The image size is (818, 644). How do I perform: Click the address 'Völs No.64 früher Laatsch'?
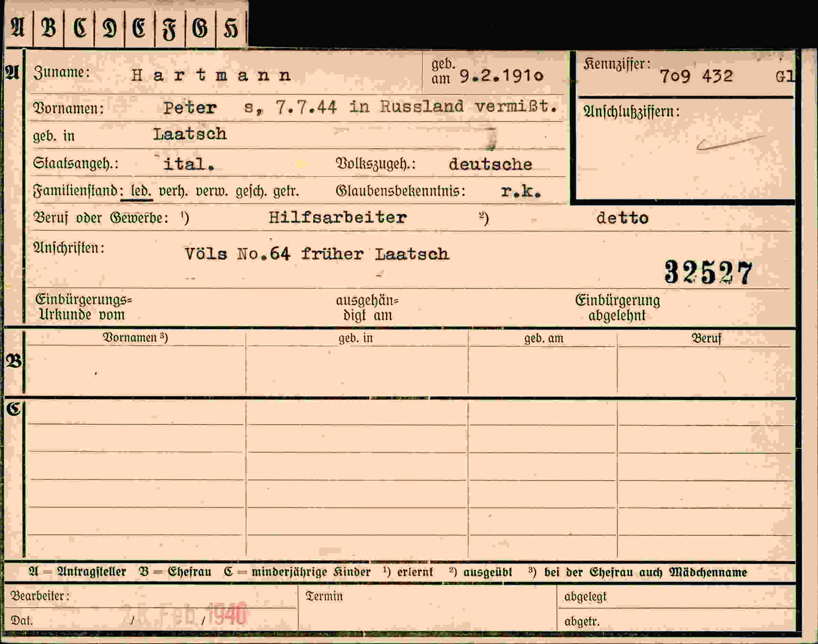click(x=317, y=254)
